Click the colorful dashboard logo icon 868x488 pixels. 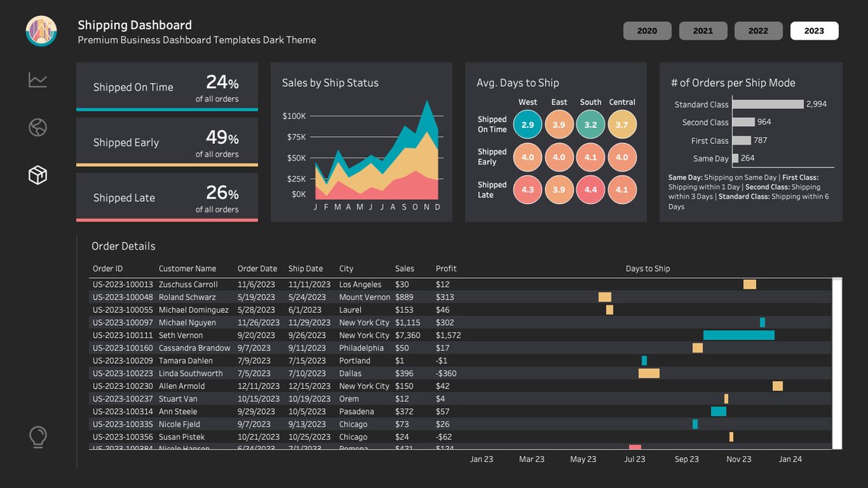40,31
